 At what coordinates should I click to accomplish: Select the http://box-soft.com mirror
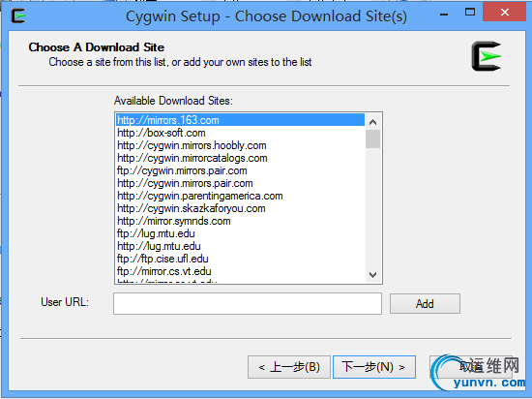[x=240, y=133]
